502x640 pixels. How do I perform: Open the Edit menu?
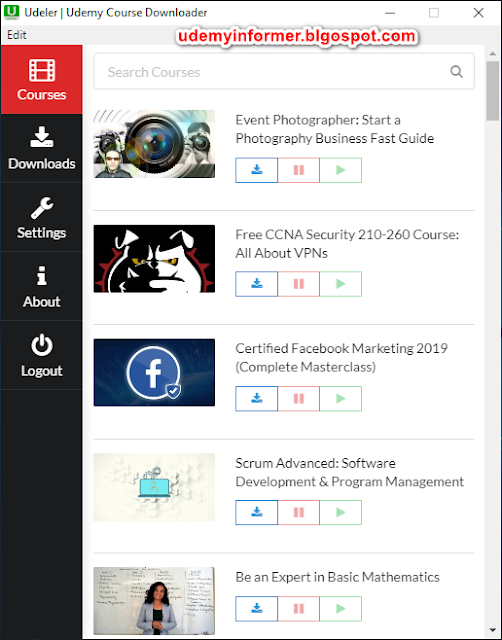click(x=17, y=35)
